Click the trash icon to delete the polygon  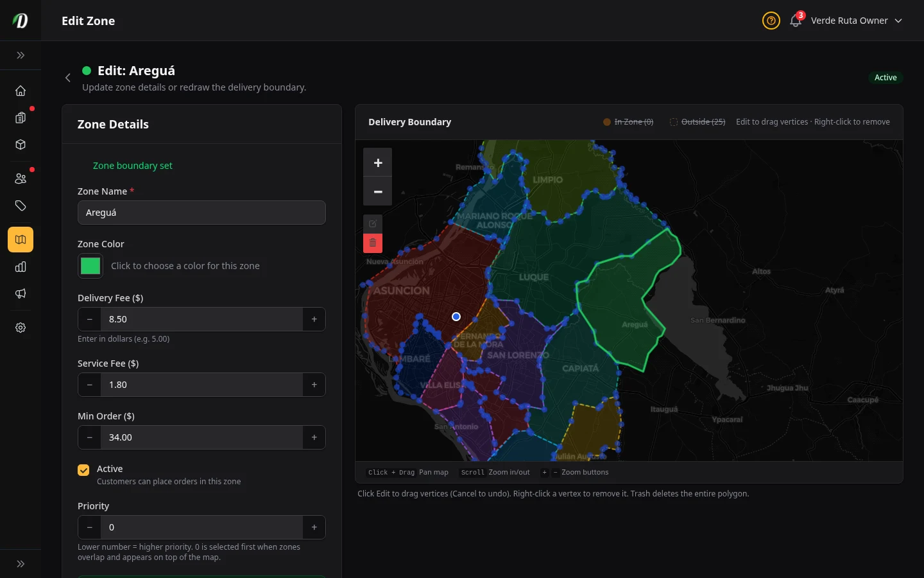point(373,243)
